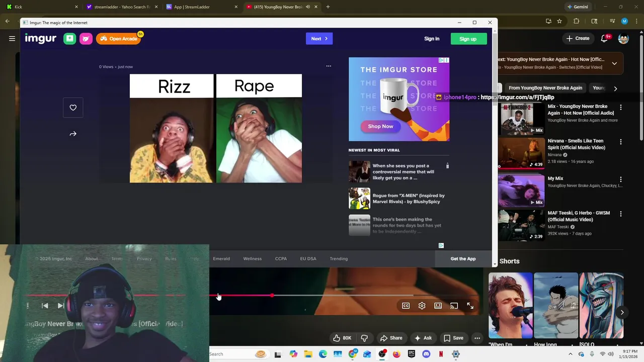
Task: Show more Shorts with the next arrow
Action: (x=622, y=312)
